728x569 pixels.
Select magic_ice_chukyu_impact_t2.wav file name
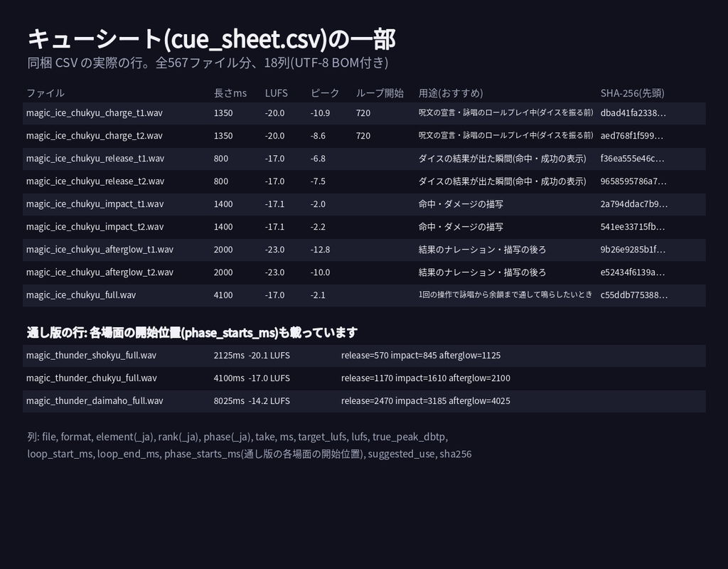pos(95,227)
